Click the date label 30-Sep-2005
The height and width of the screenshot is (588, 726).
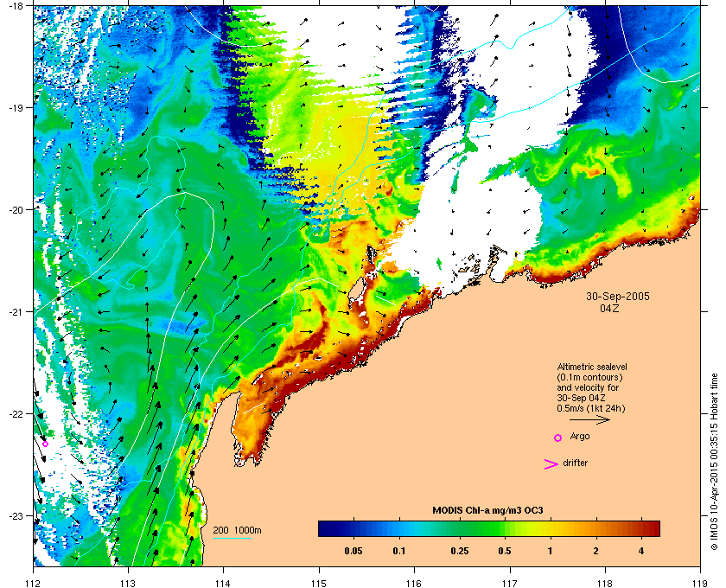618,297
